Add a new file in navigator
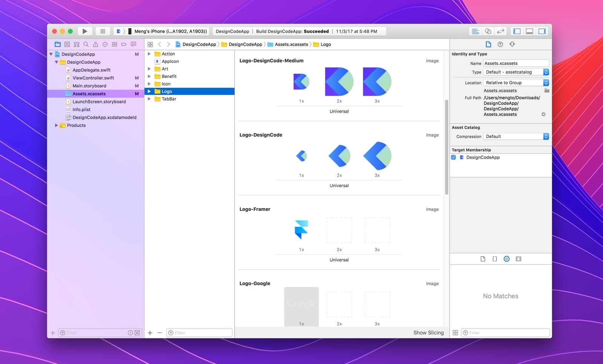Screen dimensions: 603x364 [x=53, y=333]
